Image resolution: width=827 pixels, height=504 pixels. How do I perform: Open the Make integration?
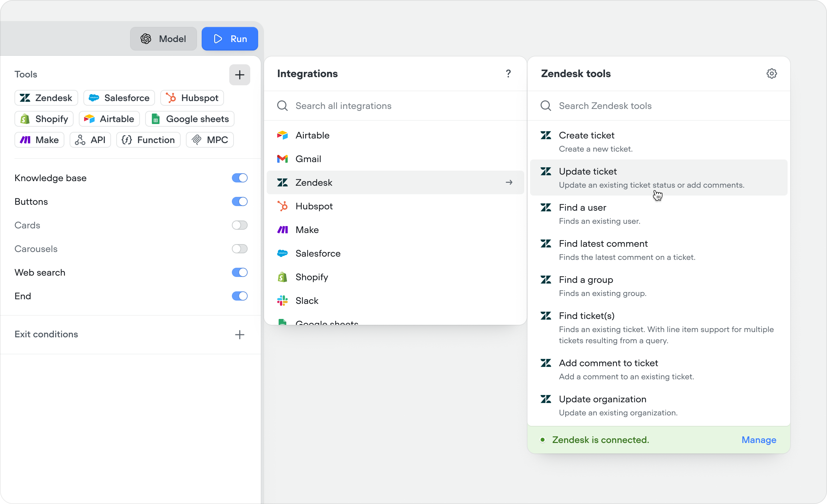[x=306, y=230]
